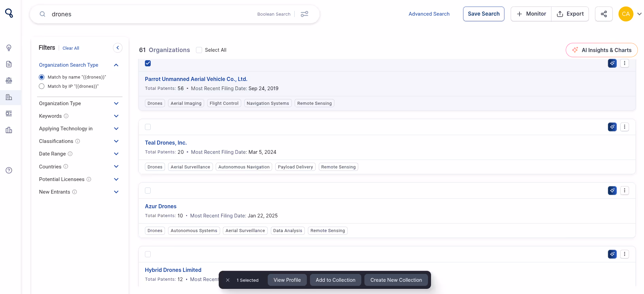Expand New Entrants filter

116,192
